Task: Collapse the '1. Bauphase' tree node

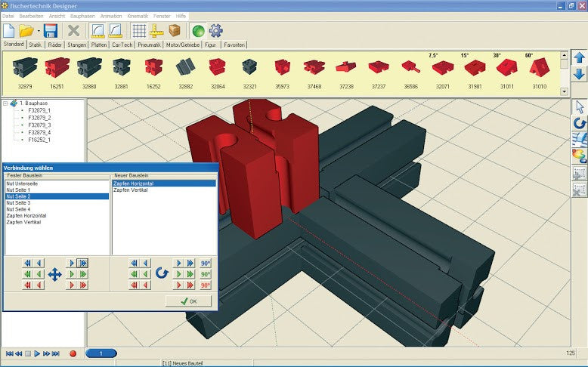Action: (5, 103)
